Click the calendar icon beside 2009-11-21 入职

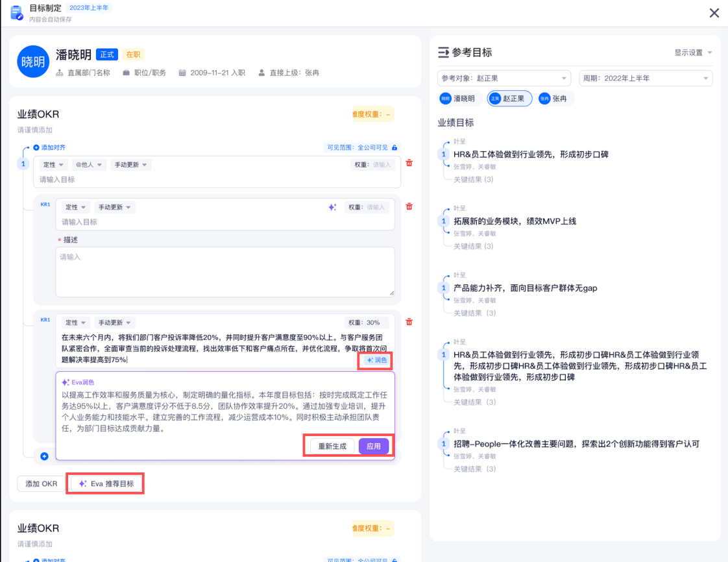[x=182, y=73]
